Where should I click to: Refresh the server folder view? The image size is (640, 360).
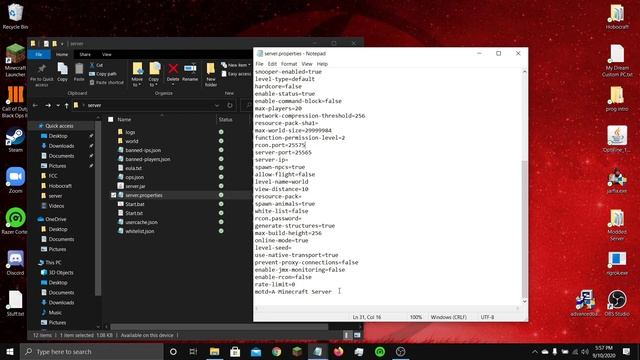coord(230,105)
